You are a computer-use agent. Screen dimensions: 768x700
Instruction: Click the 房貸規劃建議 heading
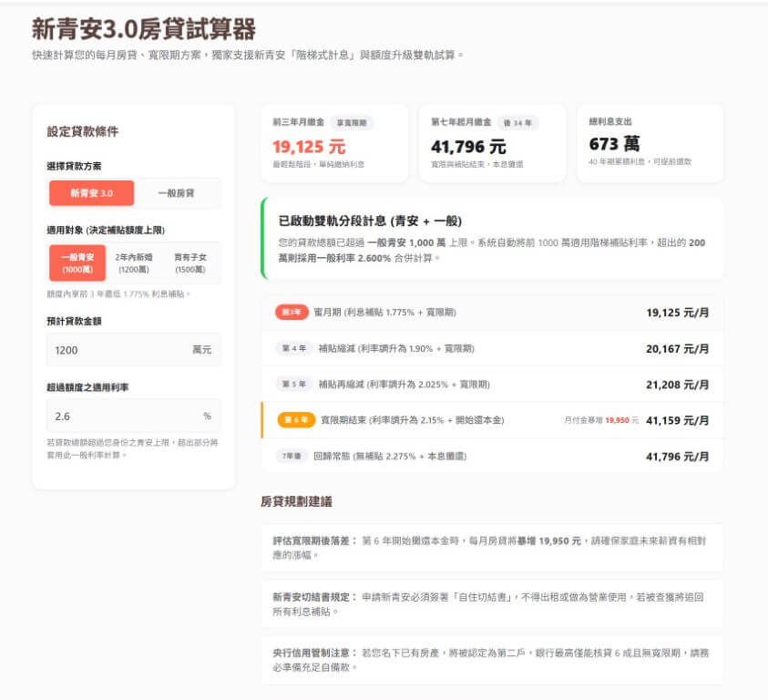click(296, 501)
